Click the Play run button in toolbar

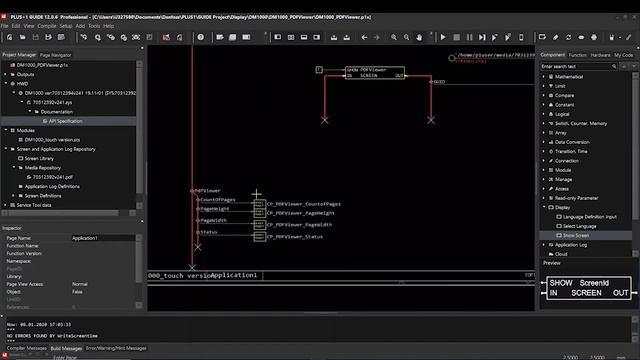pos(443,37)
